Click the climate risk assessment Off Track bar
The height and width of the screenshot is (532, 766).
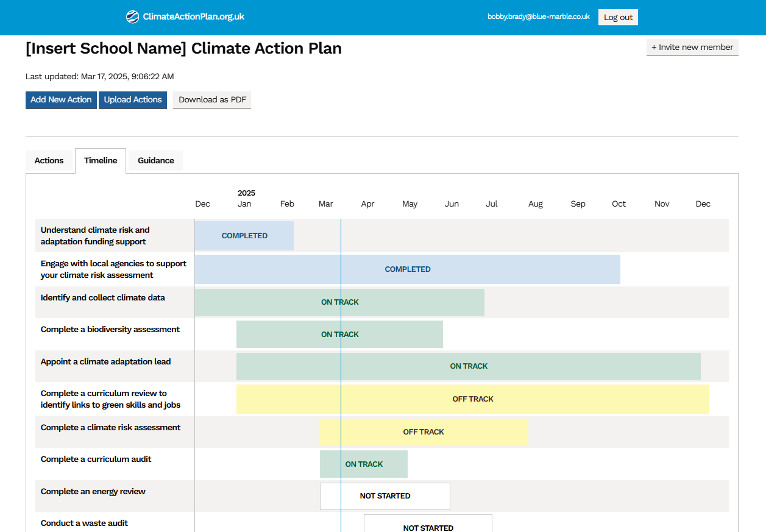pyautogui.click(x=424, y=432)
